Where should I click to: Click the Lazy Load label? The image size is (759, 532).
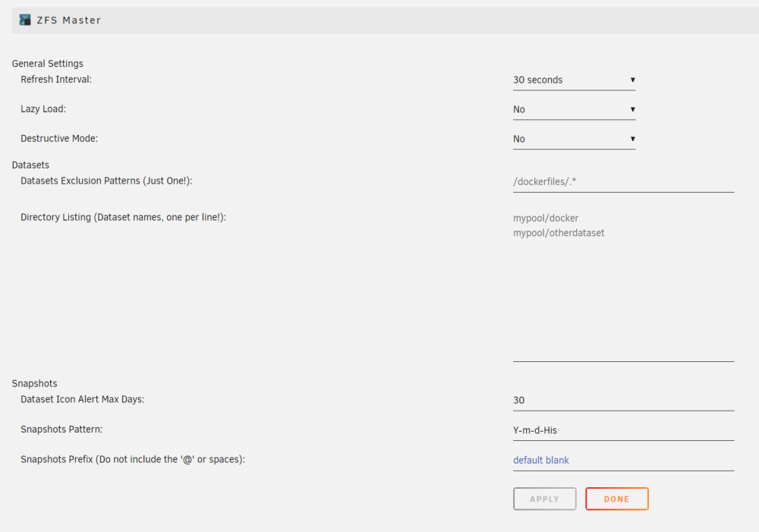[x=43, y=109]
